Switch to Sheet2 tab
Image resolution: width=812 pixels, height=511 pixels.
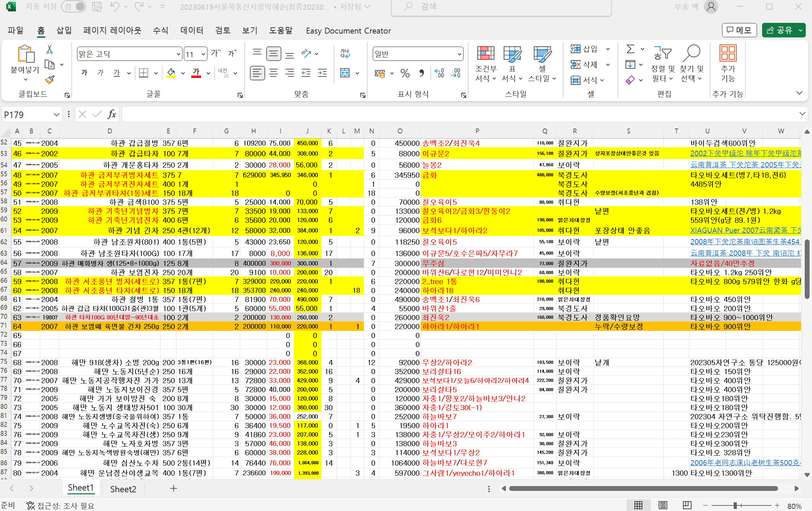pyautogui.click(x=123, y=489)
